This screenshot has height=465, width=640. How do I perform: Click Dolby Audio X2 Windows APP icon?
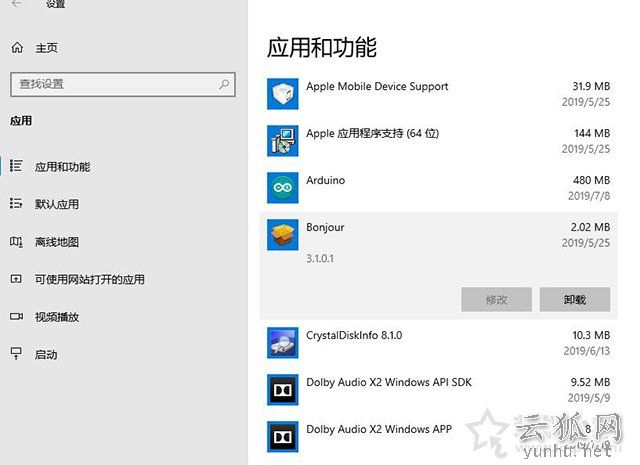pos(282,437)
